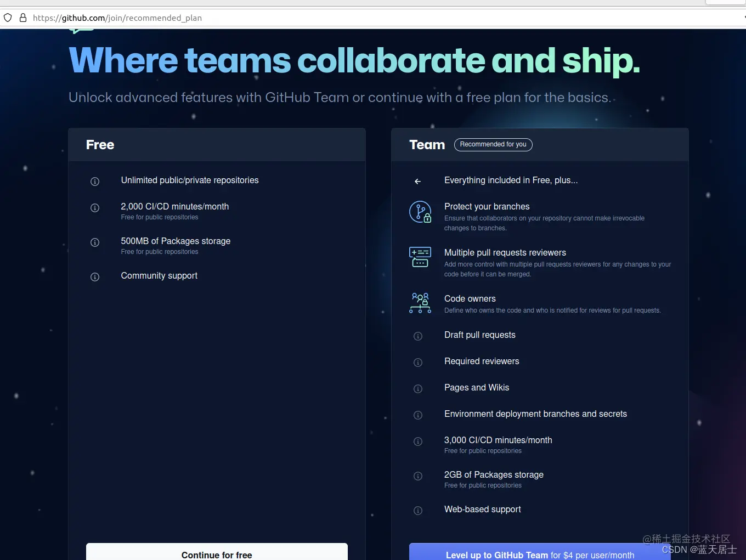
Task: Click info icon beside 2GB of Packages storage
Action: point(418,476)
